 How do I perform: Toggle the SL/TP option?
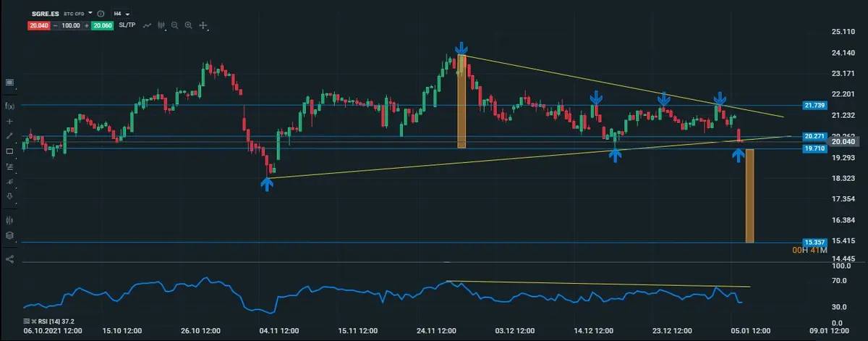coord(127,25)
